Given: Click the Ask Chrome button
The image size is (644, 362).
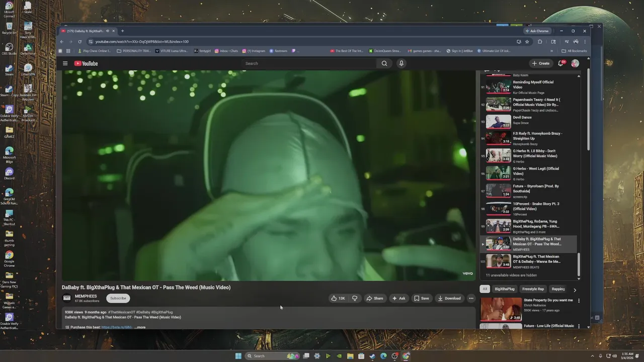Looking at the screenshot, I should (x=537, y=31).
